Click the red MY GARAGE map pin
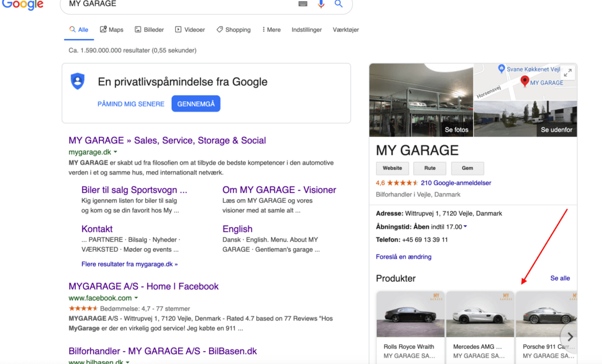Image resolution: width=602 pixels, height=364 pixels. tap(524, 81)
